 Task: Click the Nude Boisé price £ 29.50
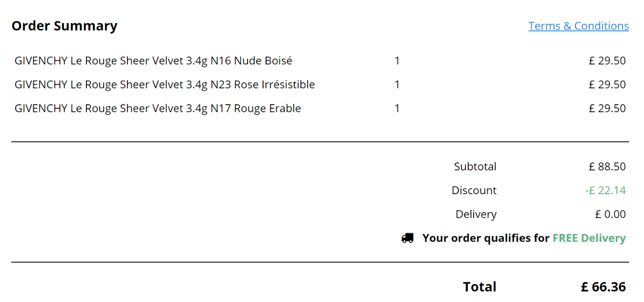[607, 61]
